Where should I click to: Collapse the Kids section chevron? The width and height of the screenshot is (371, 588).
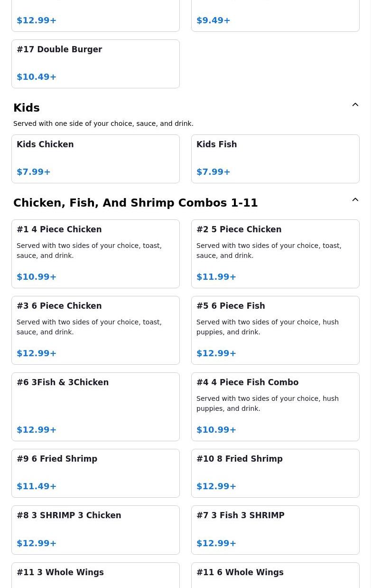coord(355,105)
